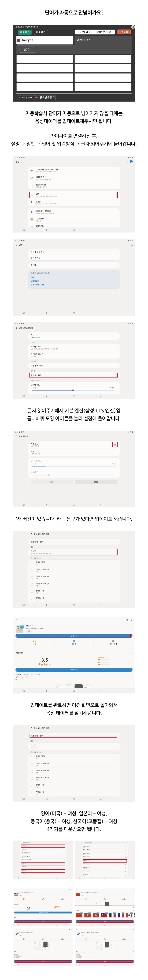Open the 글자 읽어주기 setting row

(x=74, y=375)
